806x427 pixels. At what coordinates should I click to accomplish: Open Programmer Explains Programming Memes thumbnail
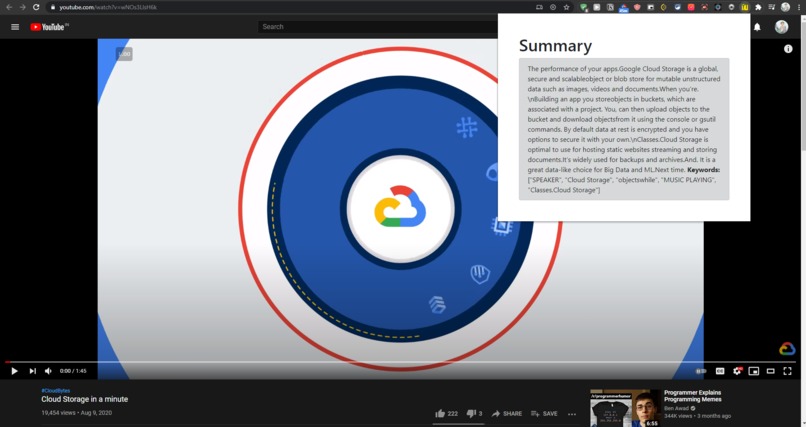tap(626, 409)
